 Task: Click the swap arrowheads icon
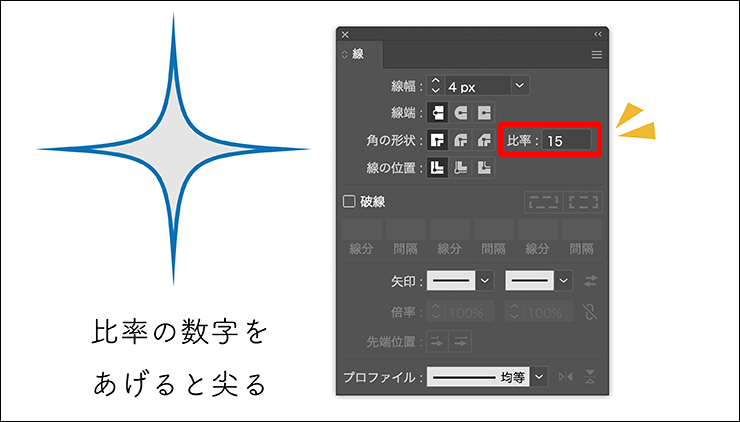click(591, 281)
